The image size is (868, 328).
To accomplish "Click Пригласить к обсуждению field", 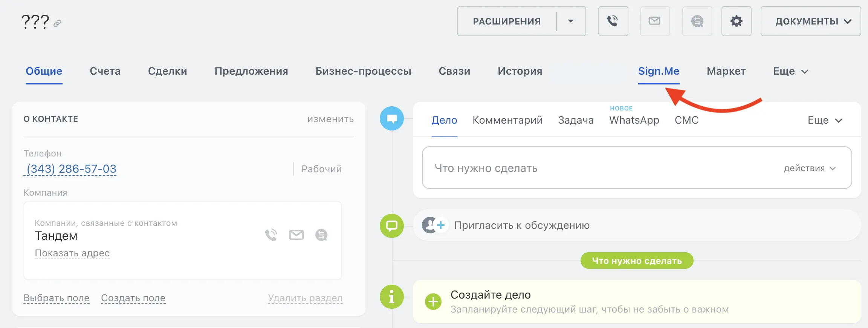I will [637, 225].
